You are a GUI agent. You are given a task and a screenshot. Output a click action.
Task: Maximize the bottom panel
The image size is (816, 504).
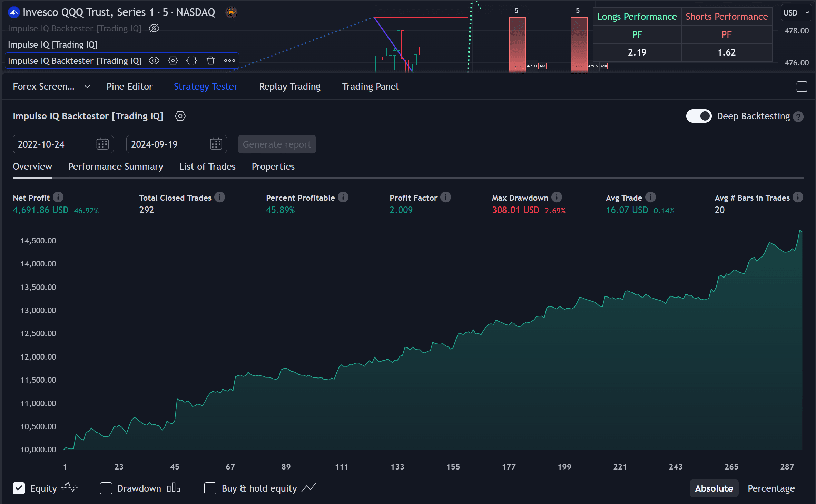(802, 87)
